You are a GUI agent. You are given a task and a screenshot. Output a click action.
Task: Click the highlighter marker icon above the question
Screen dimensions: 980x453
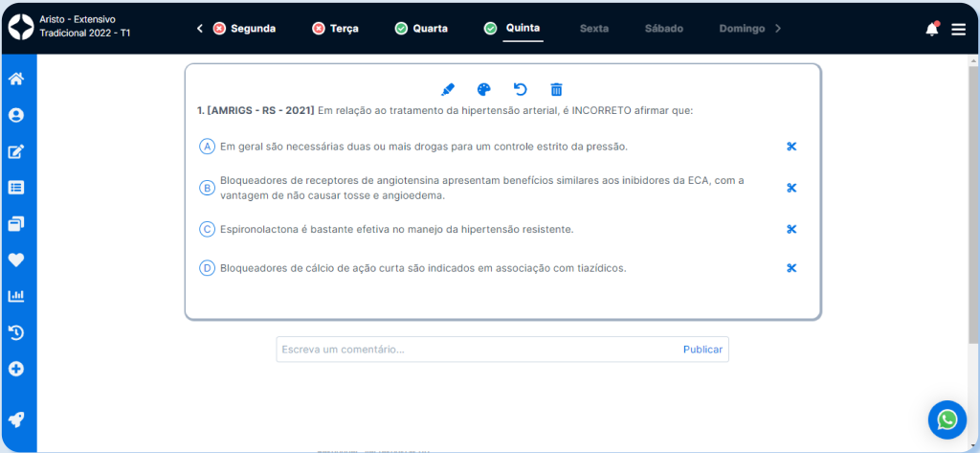[447, 89]
